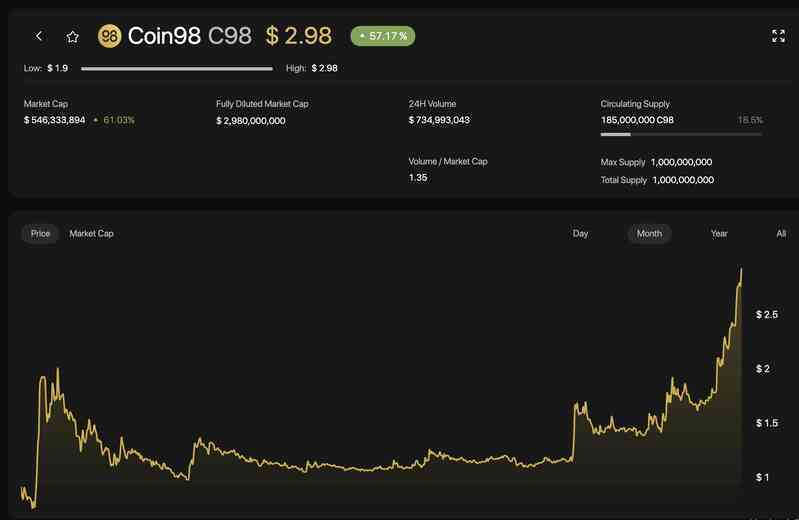Screen dimensions: 799x520
Task: Click the $ 2 axis label
Action: click(x=763, y=369)
